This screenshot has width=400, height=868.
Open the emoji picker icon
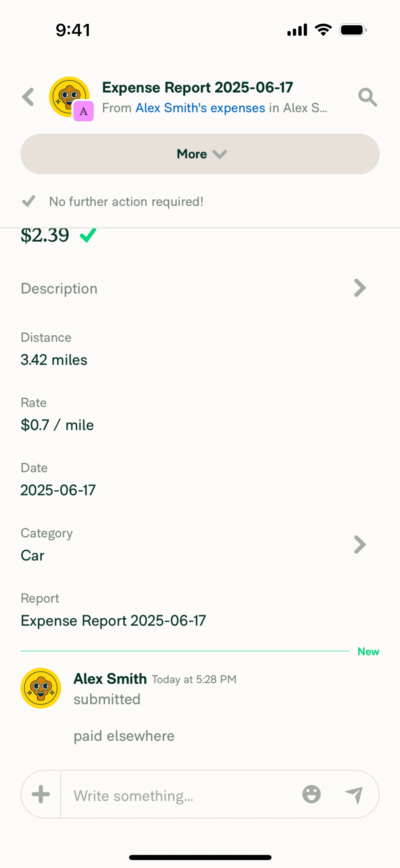click(x=311, y=794)
